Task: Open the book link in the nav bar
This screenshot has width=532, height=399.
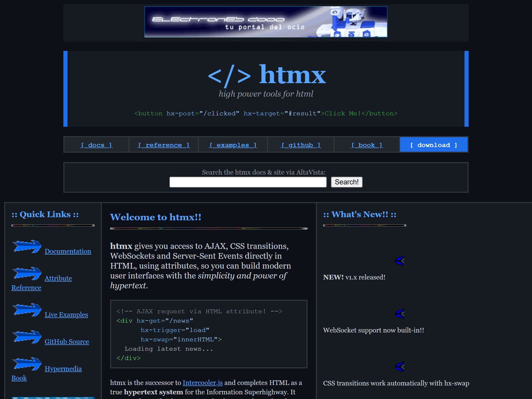Action: 367,145
